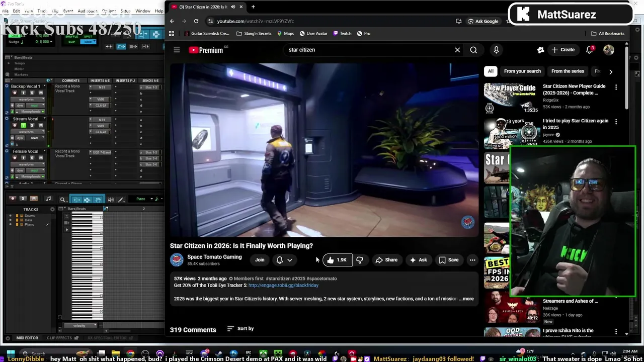Image resolution: width=644 pixels, height=362 pixels.
Task: Toggle MIDI editor mute M button
Action: [x=34, y=199]
